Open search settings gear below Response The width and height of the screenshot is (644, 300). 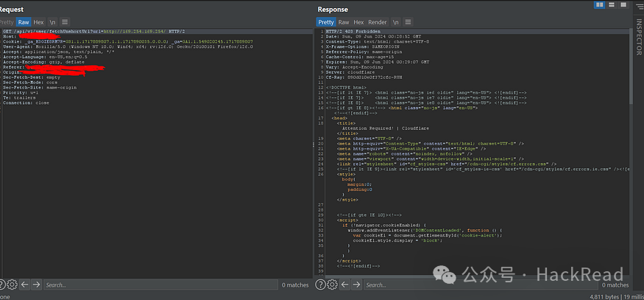(x=332, y=285)
